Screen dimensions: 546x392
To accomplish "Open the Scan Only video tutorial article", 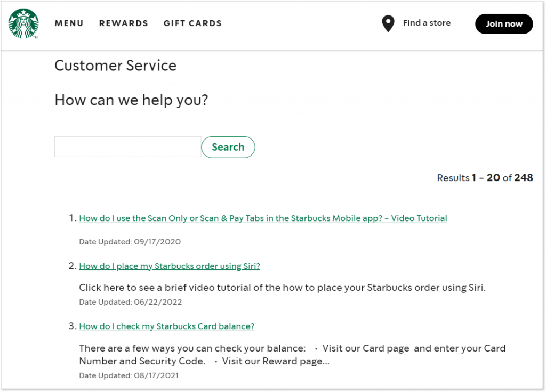I will (x=263, y=218).
